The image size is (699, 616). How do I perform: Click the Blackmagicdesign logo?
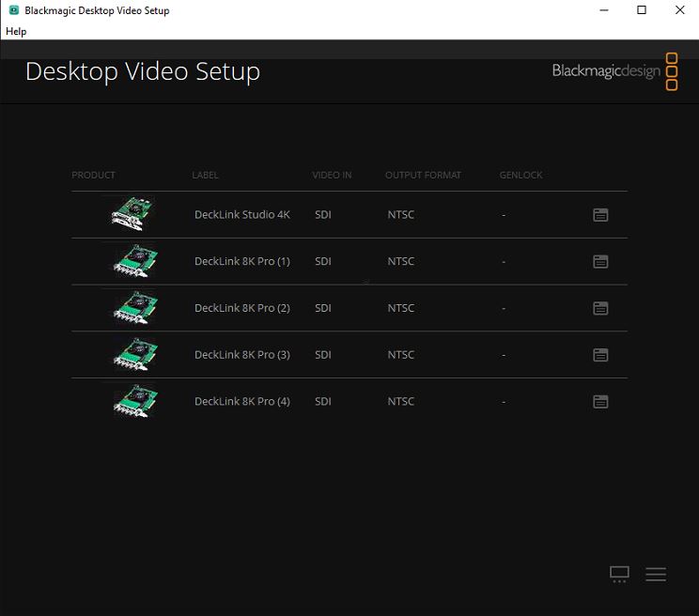pyautogui.click(x=614, y=71)
